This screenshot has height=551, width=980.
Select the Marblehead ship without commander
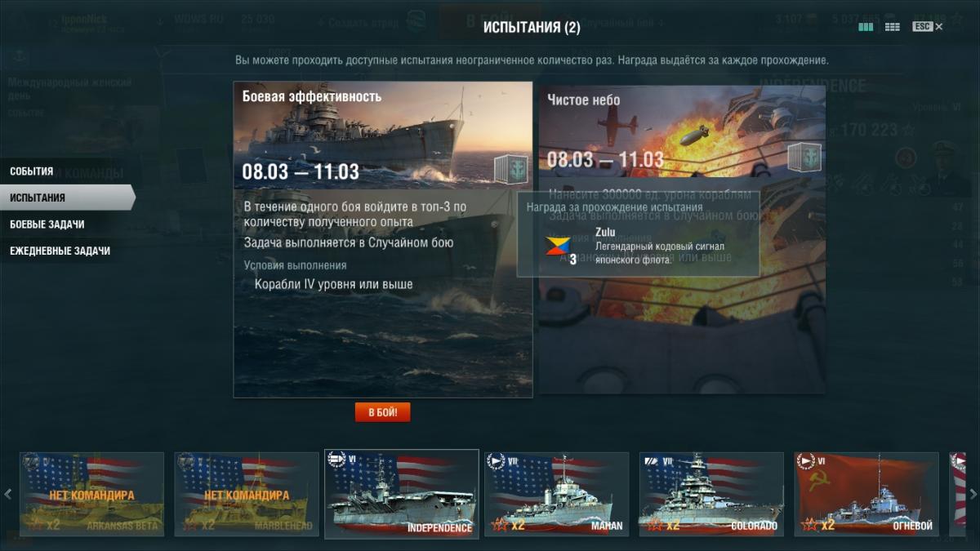click(x=247, y=494)
